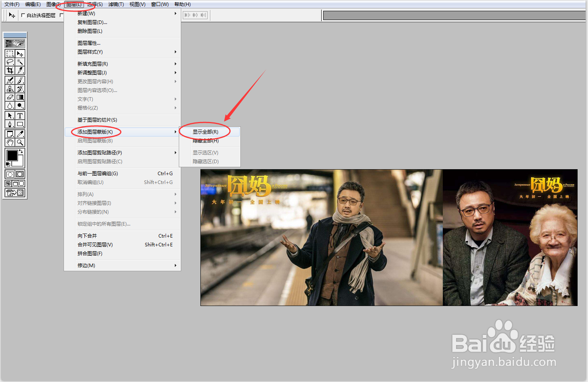Choose 复制图层(D)...
Image resolution: width=588 pixels, height=382 pixels.
tap(122, 22)
